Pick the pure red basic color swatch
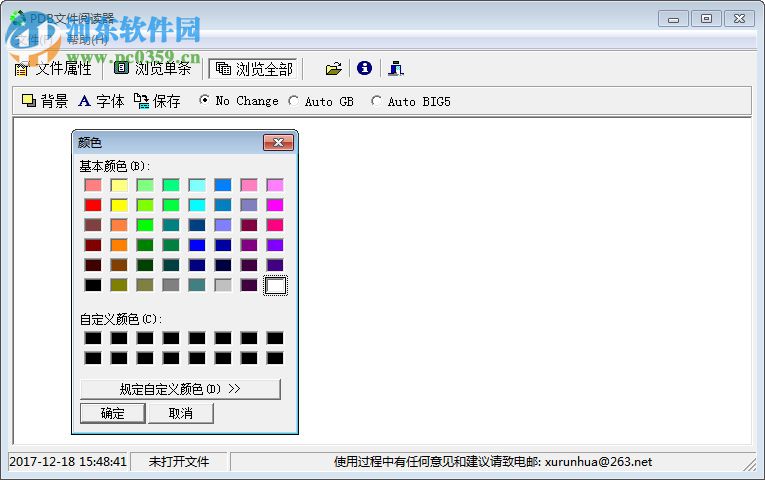The image size is (765, 480). point(93,205)
